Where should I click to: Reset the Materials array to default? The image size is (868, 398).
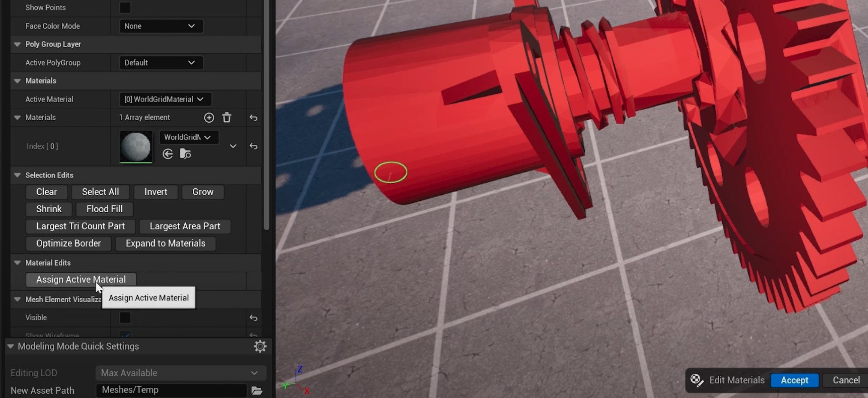coord(254,118)
